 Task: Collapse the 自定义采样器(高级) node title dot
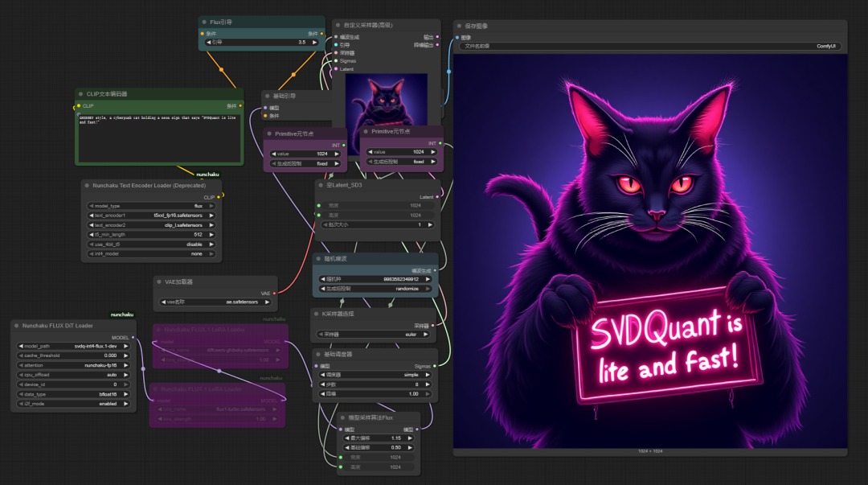point(338,25)
